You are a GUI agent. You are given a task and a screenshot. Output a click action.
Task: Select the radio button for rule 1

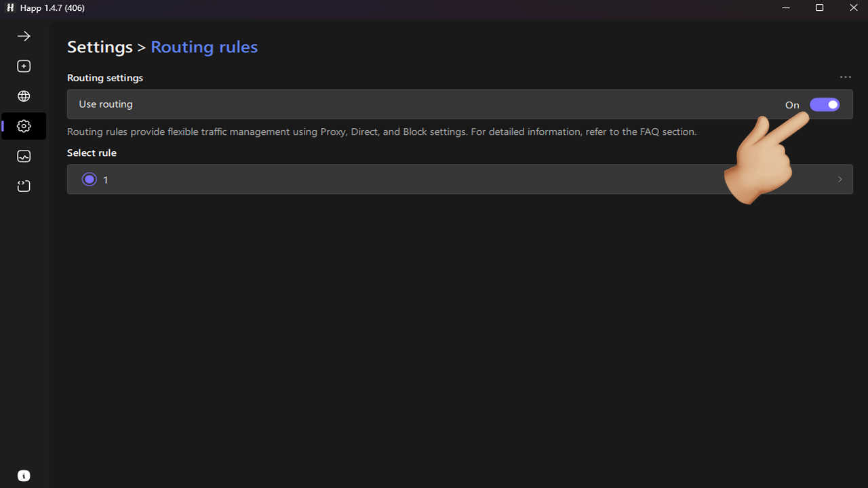coord(89,179)
